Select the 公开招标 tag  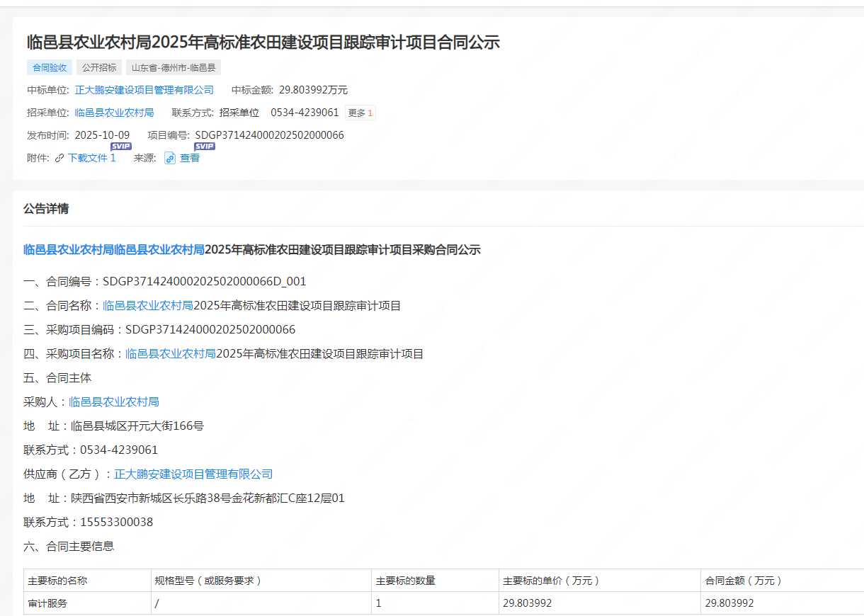point(98,68)
